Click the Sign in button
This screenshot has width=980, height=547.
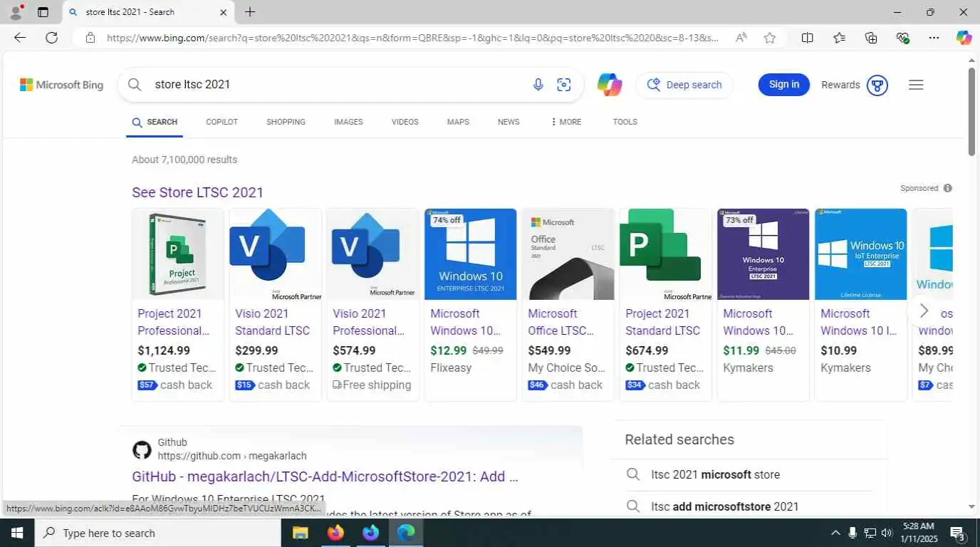[784, 85]
